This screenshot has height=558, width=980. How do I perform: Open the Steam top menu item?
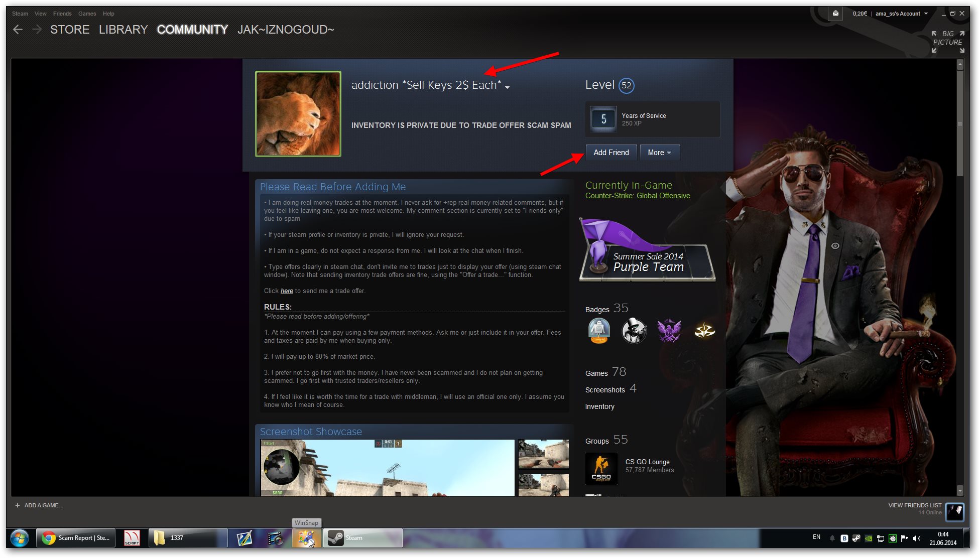(19, 13)
